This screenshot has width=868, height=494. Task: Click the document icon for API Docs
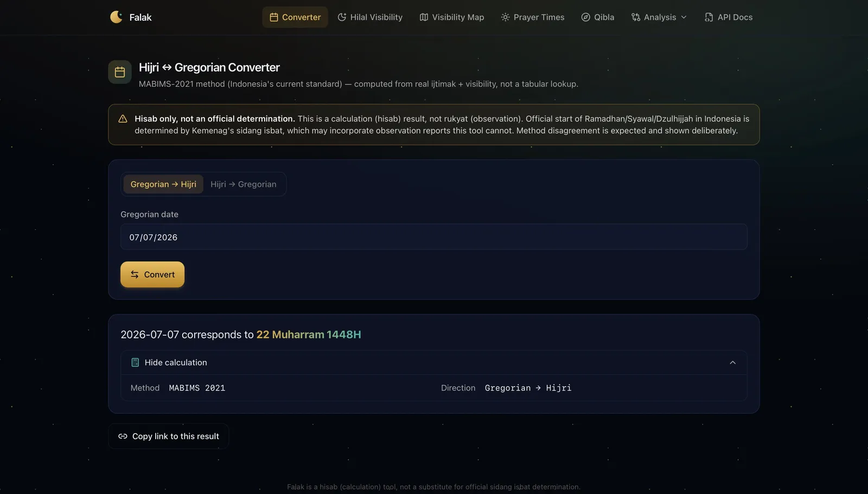click(x=709, y=17)
